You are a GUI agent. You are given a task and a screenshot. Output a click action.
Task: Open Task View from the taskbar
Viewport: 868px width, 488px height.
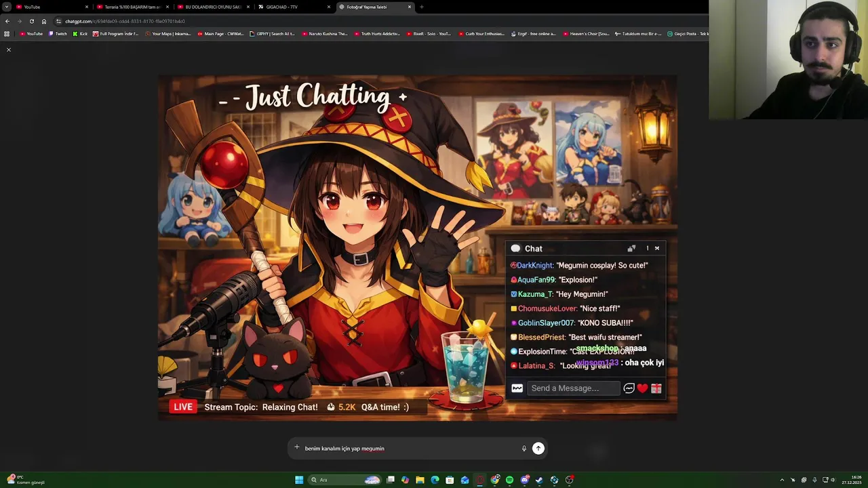click(x=390, y=480)
